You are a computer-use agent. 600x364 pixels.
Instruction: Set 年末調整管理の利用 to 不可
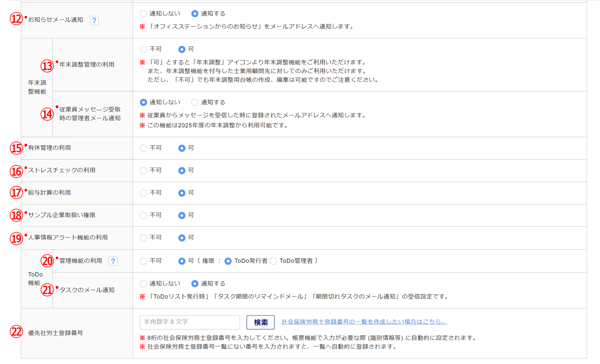(x=143, y=49)
